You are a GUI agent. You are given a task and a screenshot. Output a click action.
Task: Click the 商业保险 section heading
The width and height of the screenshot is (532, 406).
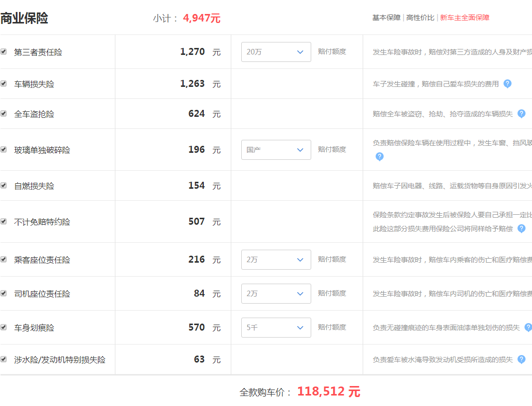[x=24, y=18]
